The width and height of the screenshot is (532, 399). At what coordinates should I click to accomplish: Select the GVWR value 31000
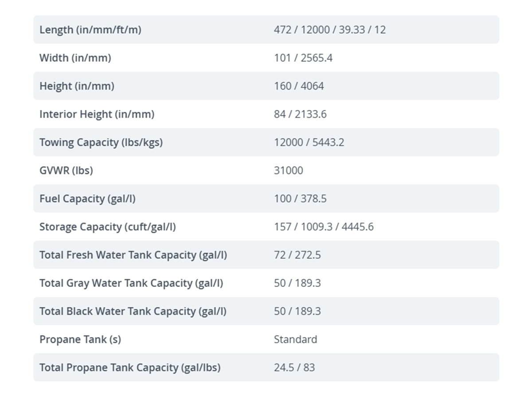coord(289,170)
